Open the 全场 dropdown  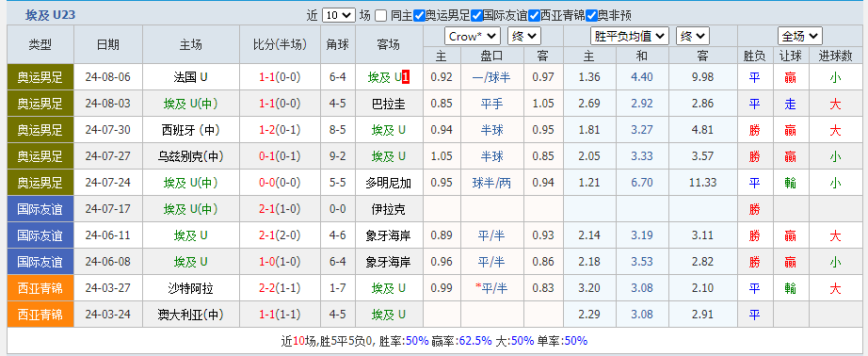point(800,37)
